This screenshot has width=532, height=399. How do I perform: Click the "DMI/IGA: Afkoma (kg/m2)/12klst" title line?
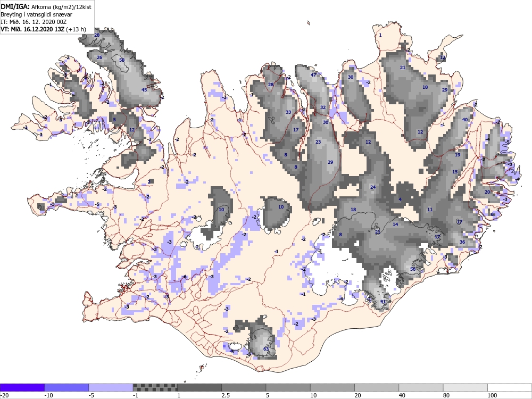[x=46, y=6]
